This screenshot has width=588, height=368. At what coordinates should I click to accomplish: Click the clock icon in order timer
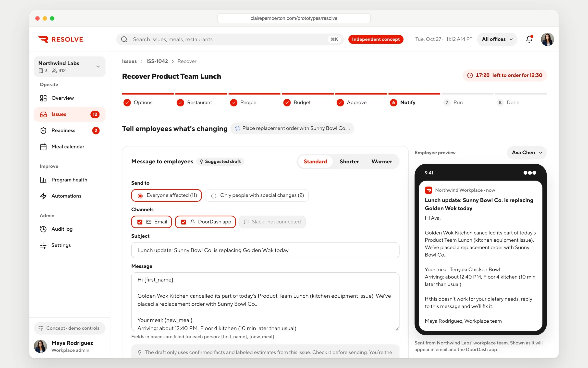[x=470, y=75]
